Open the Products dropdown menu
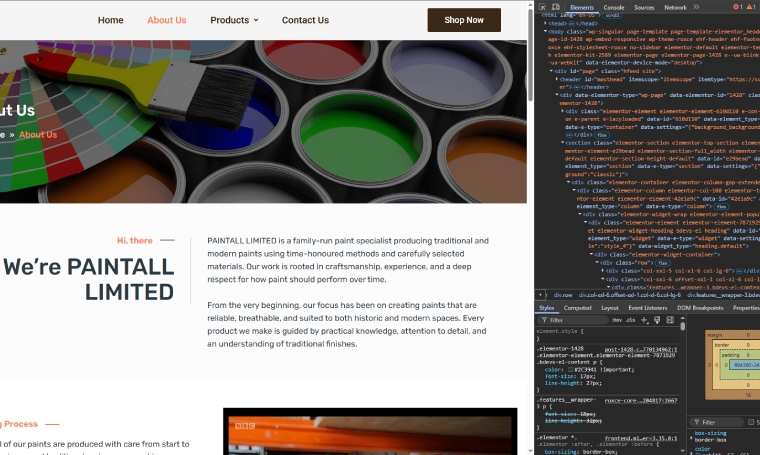 (x=234, y=20)
